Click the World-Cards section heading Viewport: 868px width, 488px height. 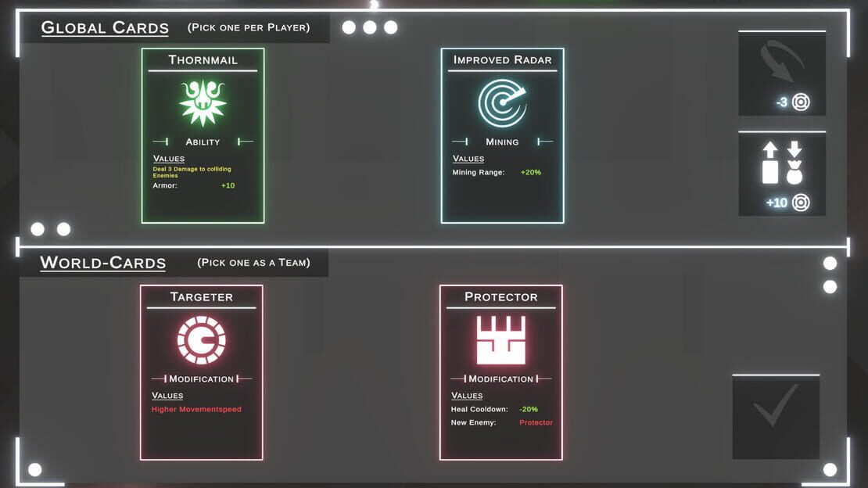(x=103, y=263)
